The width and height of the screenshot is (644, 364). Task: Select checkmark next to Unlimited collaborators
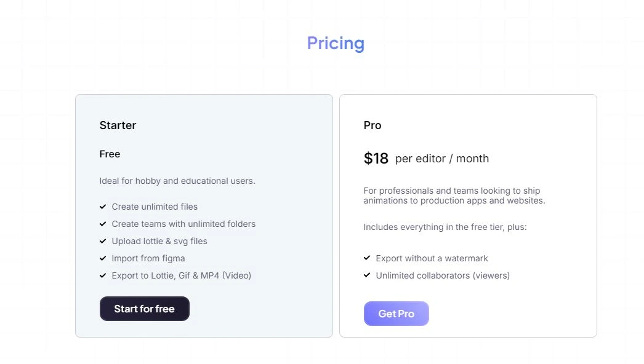click(x=367, y=275)
